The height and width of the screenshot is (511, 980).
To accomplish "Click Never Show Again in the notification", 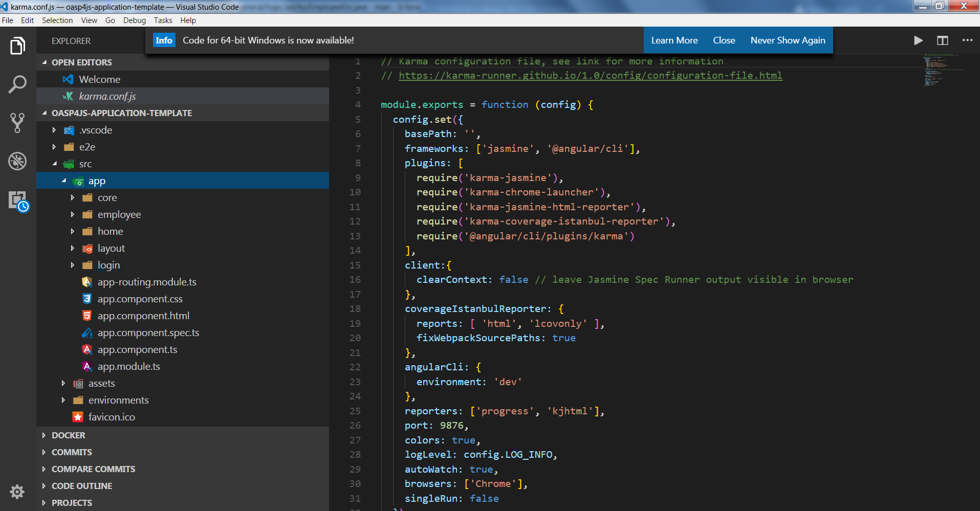I will [x=788, y=40].
